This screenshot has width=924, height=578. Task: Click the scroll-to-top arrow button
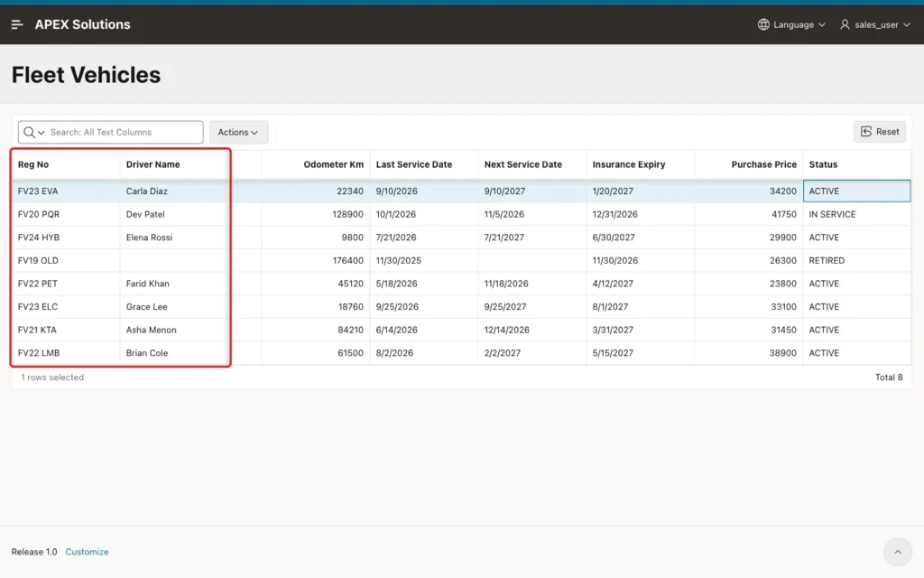pyautogui.click(x=898, y=552)
